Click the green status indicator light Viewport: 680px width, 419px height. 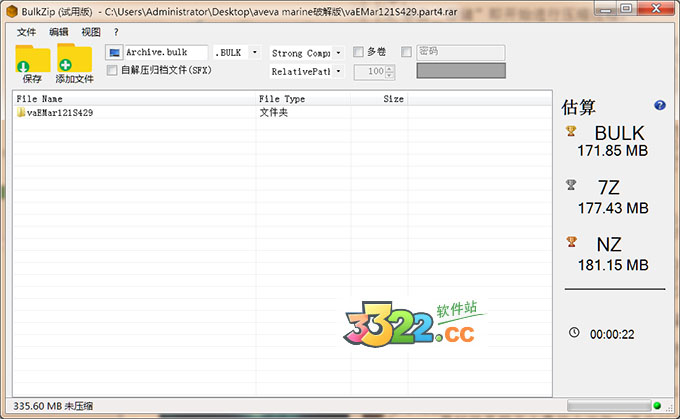657,406
